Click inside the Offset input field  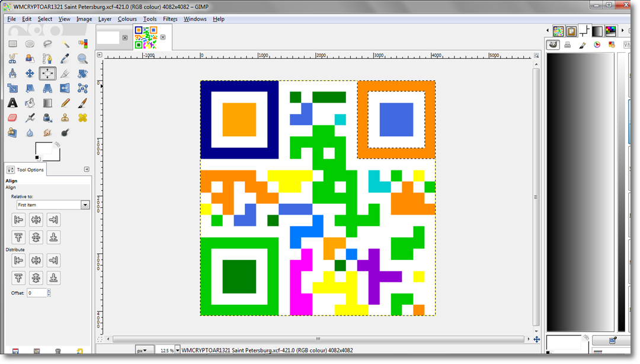point(37,292)
